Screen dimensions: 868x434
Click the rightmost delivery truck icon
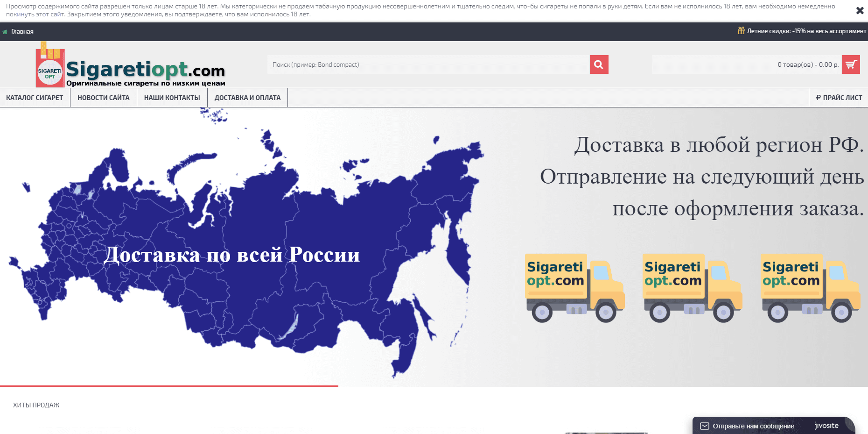[810, 287]
